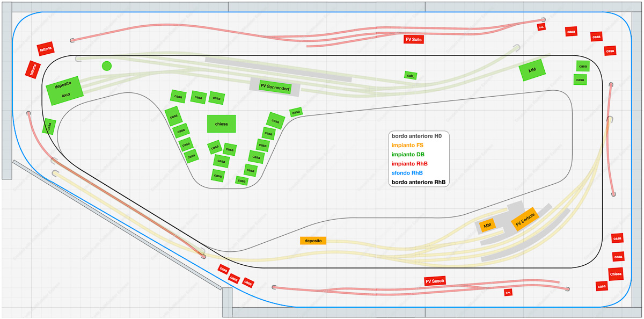Click the c.a. marker near FV Susch

click(x=508, y=293)
